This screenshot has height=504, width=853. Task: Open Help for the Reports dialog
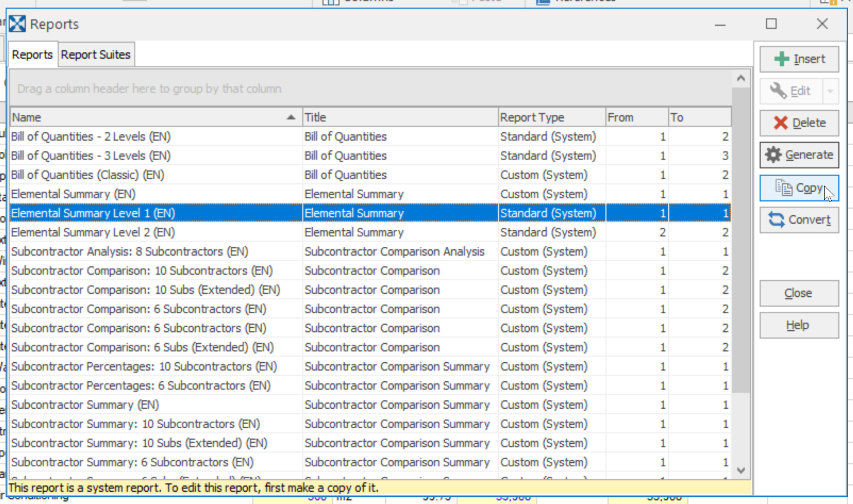[x=799, y=325]
